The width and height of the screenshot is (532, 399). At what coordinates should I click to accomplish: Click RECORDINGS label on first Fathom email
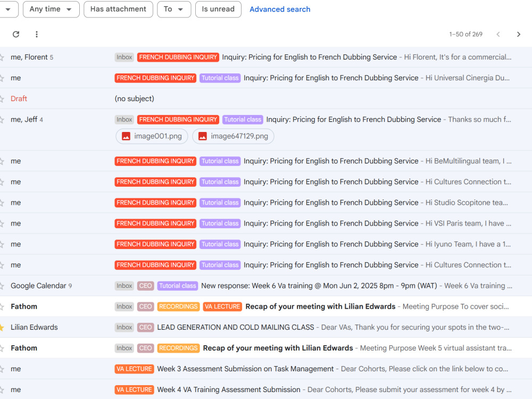coord(178,307)
